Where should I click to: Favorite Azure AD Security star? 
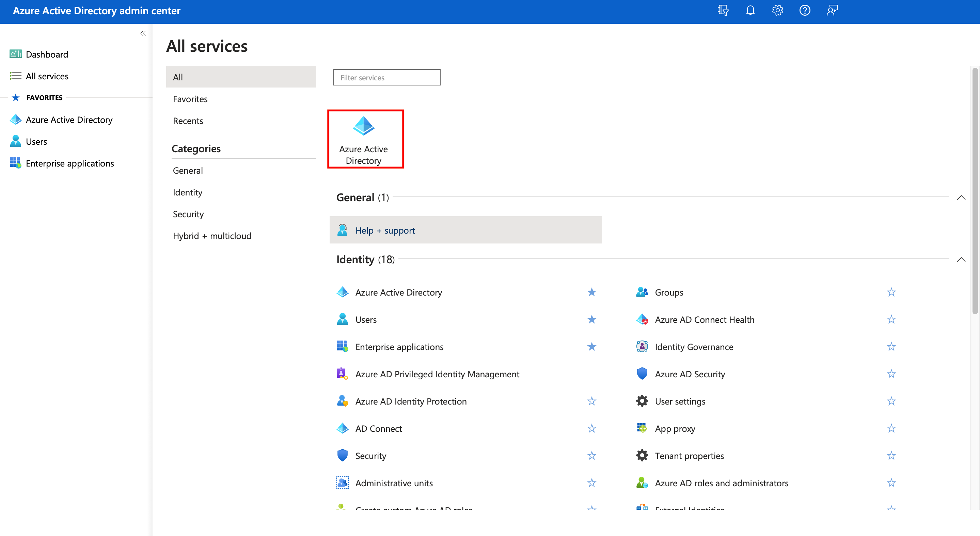(x=891, y=374)
